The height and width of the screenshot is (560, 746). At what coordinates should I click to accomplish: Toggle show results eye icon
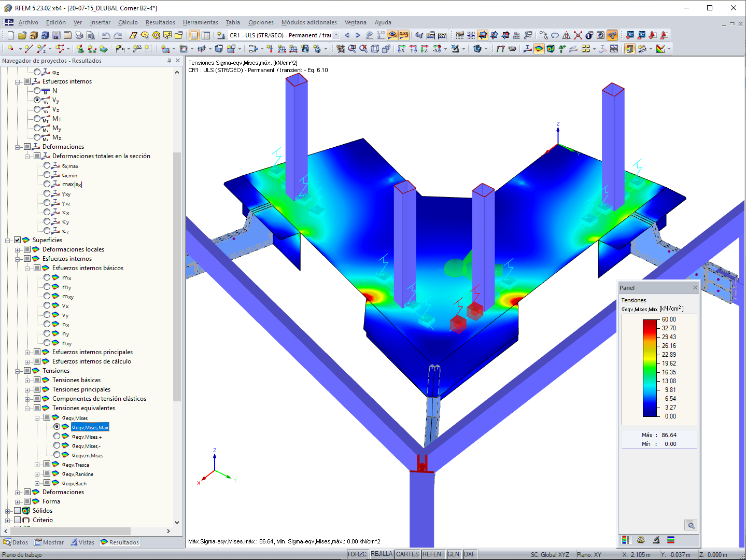click(392, 35)
